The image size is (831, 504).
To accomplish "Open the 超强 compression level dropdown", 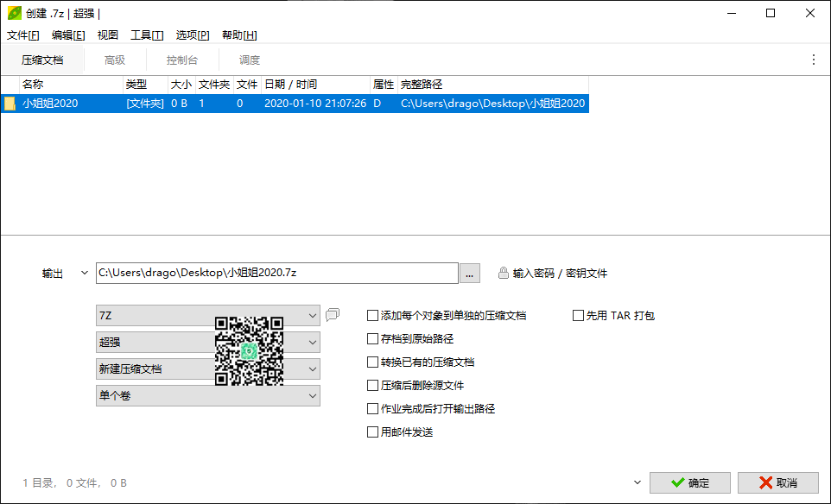I will [207, 342].
